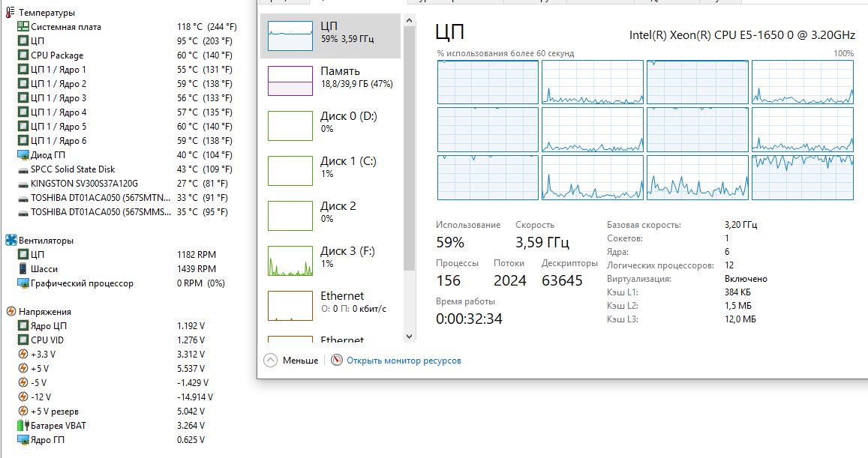This screenshot has width=868, height=458.
Task: Click the motherboard icon next to Системная плата
Action: 23,27
